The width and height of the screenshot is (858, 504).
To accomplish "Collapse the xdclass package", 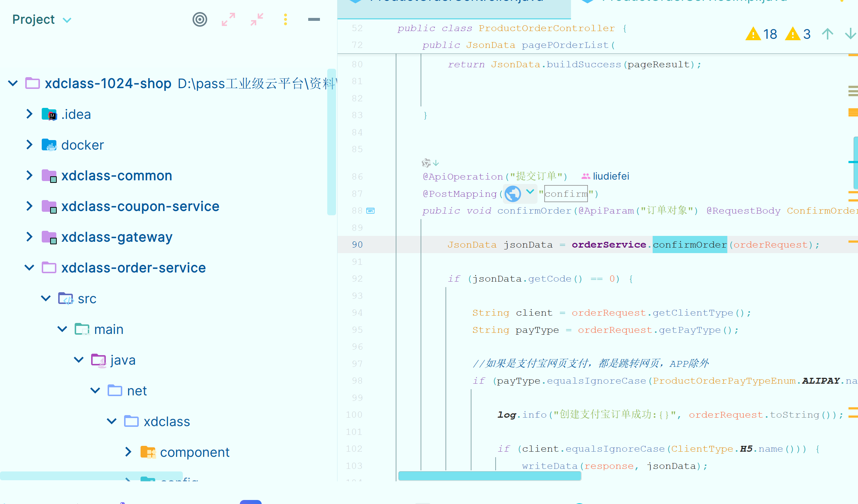I will 112,421.
